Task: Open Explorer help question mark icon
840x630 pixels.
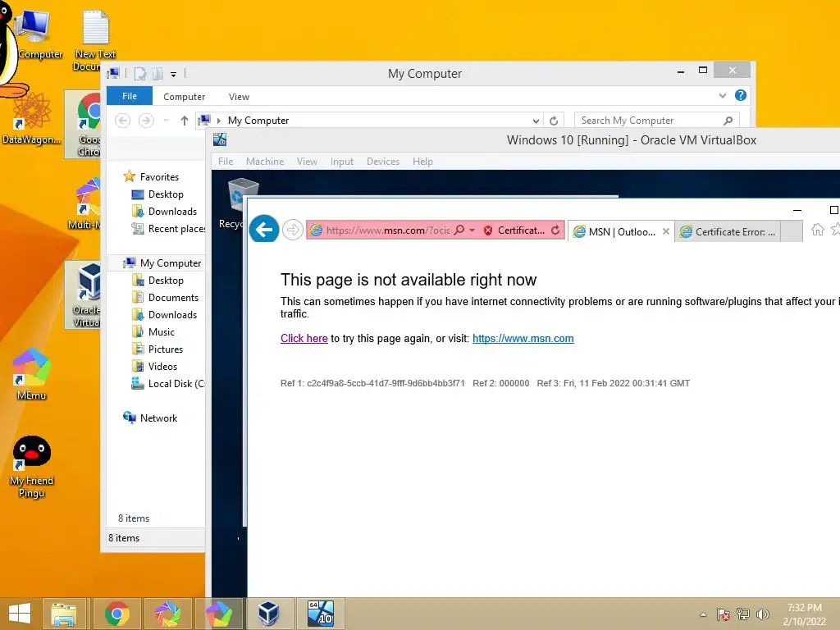Action: (741, 95)
